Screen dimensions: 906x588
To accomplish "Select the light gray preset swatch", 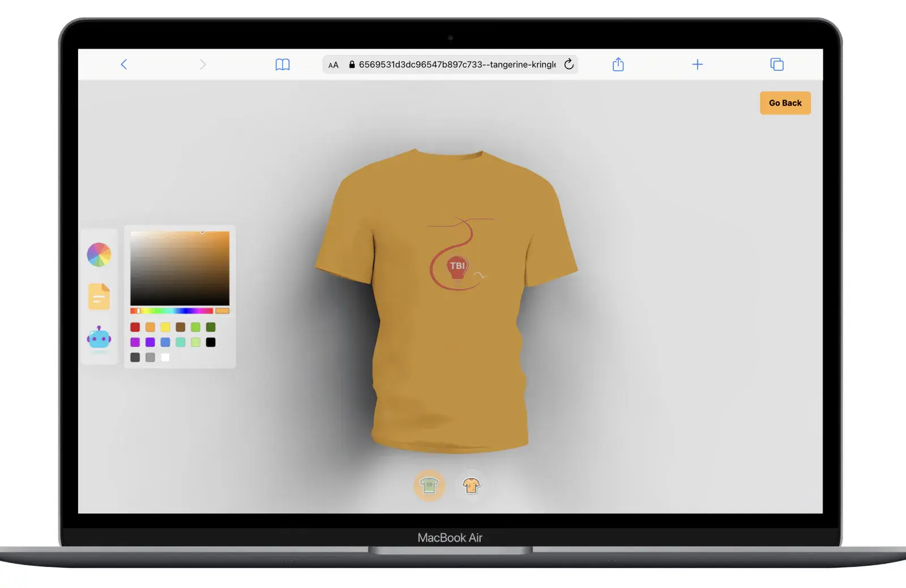I will pos(150,358).
